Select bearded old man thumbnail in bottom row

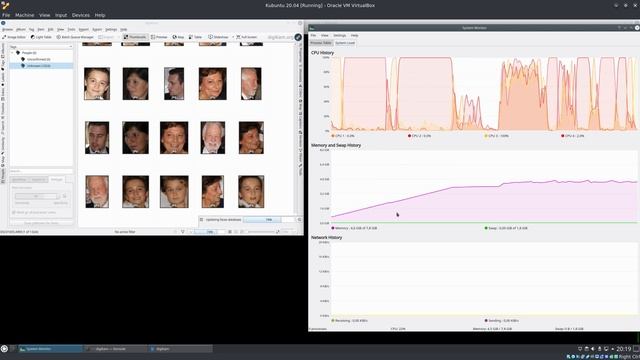(x=97, y=191)
